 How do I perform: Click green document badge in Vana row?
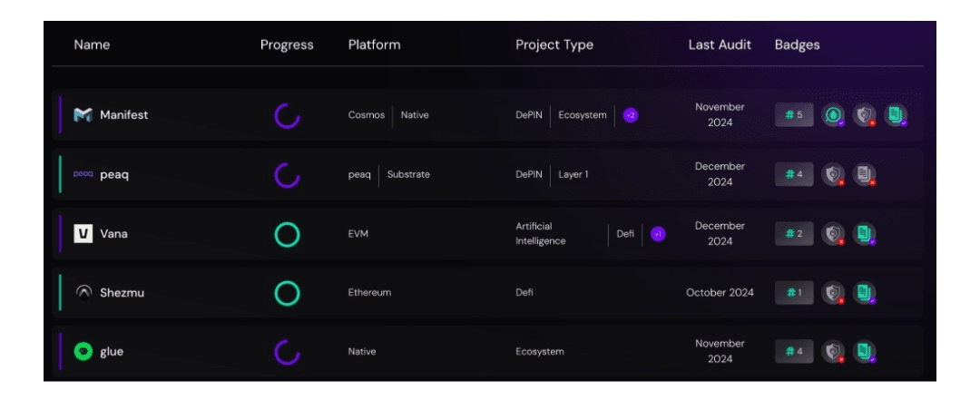865,234
